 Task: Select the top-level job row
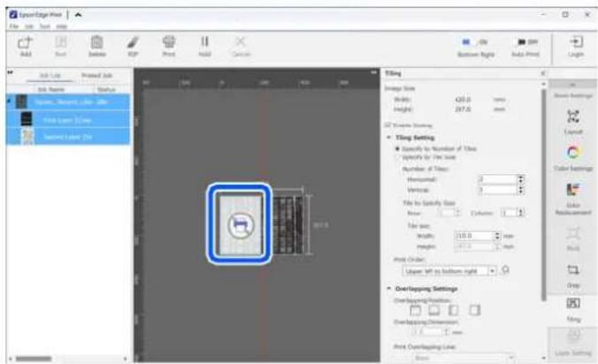point(68,102)
